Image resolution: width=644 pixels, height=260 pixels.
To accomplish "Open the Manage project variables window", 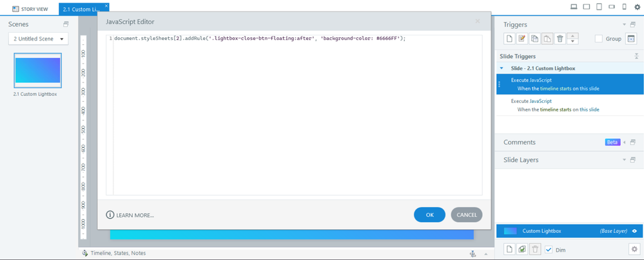I will [630, 39].
